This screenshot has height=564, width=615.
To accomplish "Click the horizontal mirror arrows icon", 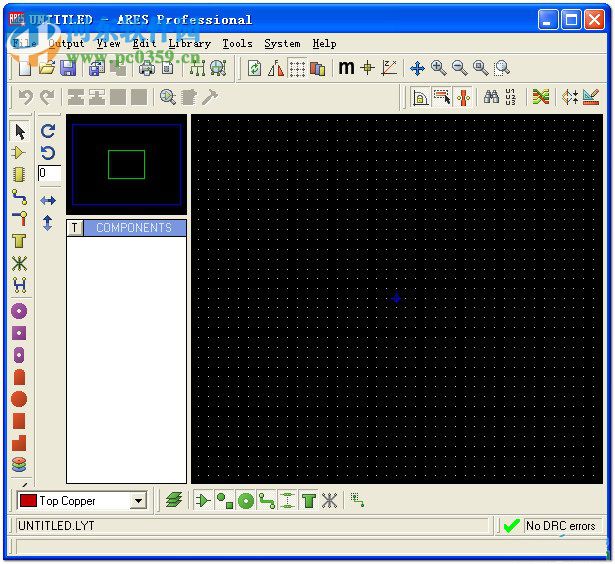I will point(48,201).
